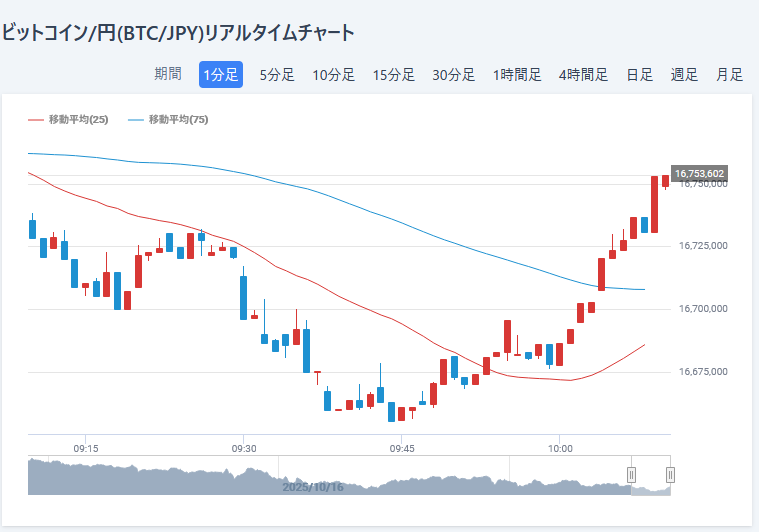Viewport: 759px width, 532px height.
Task: Click the 期間 label beside the timeframes
Action: pos(168,74)
